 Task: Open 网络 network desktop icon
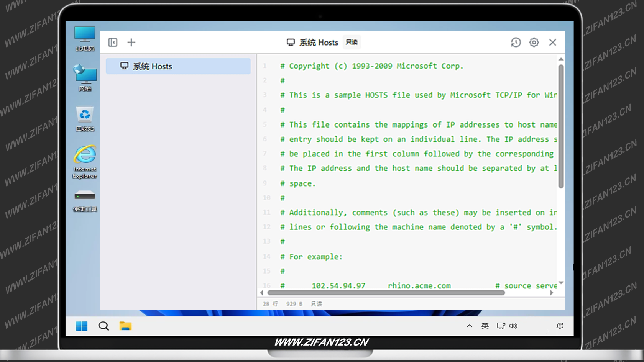click(85, 78)
